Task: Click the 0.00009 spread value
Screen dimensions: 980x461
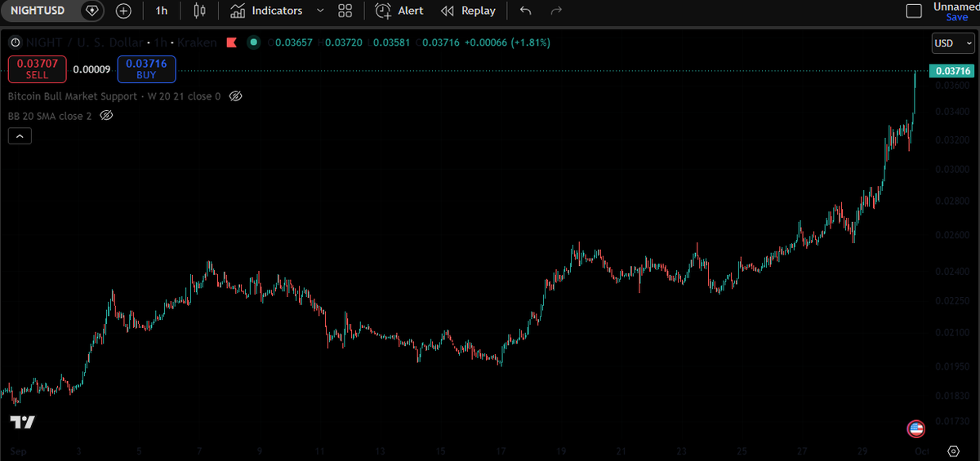Action: pyautogui.click(x=91, y=69)
